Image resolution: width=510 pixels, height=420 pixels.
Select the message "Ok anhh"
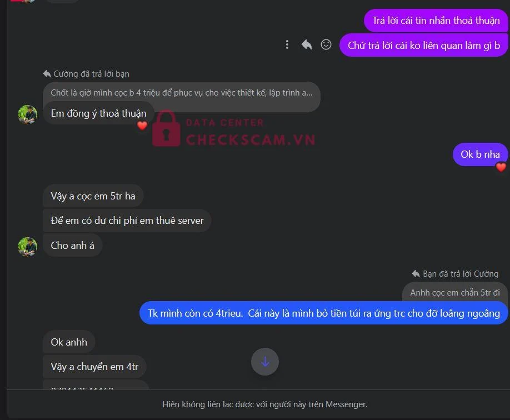[x=69, y=342]
